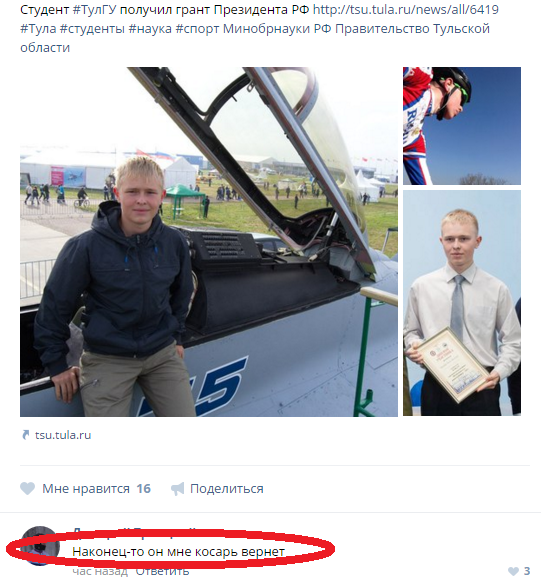The height and width of the screenshot is (586, 541).
Task: Open the #наука hashtag
Action: [x=150, y=29]
